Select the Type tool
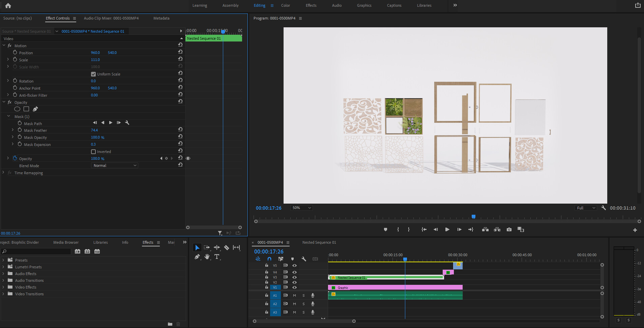644x328 pixels. tap(217, 257)
